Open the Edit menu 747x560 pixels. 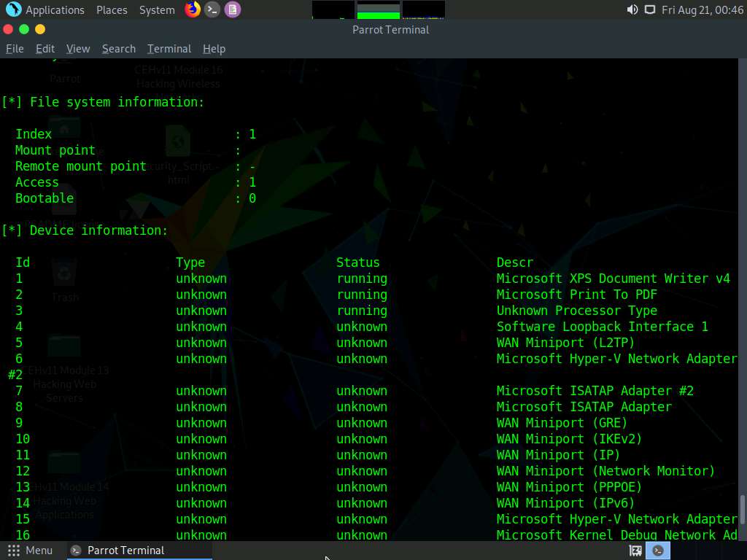[x=45, y=49]
